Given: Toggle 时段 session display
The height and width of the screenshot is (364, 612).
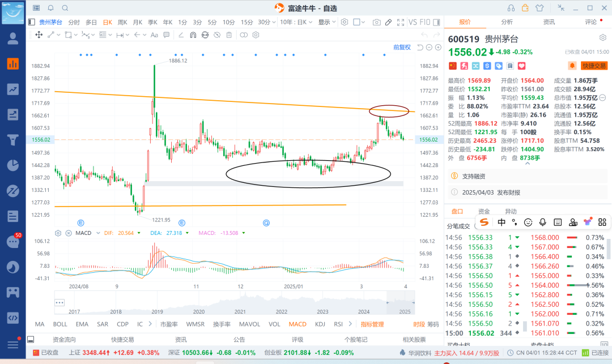Looking at the screenshot, I should pos(419,324).
